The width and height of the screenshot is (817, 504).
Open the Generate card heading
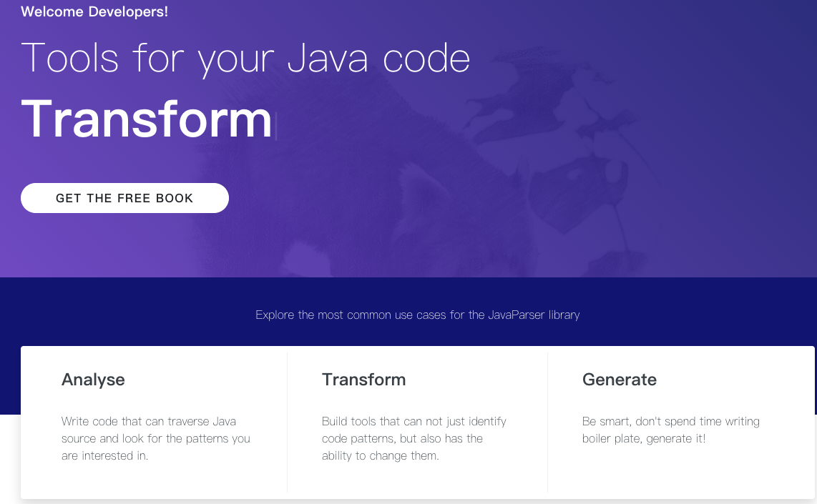pos(619,380)
